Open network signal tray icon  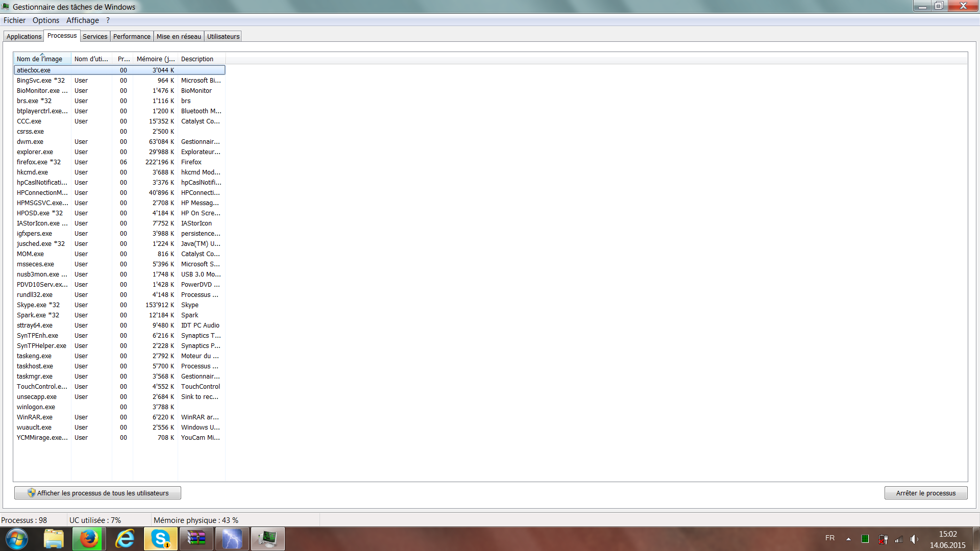coord(899,539)
